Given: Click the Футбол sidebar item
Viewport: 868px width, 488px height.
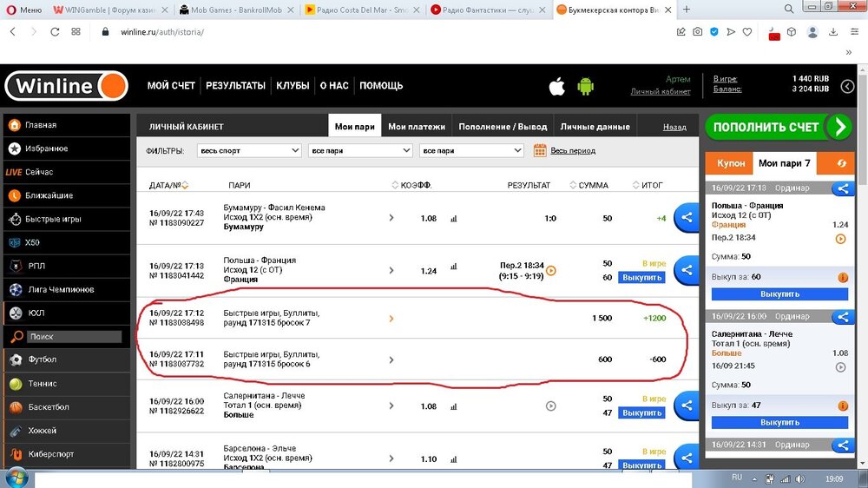Looking at the screenshot, I should tap(41, 359).
